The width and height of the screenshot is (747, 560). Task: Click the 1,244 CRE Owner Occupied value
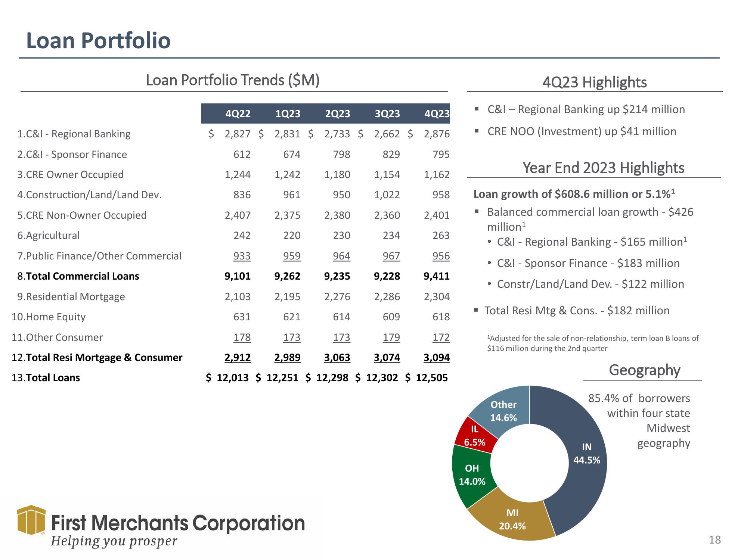pyautogui.click(x=238, y=175)
